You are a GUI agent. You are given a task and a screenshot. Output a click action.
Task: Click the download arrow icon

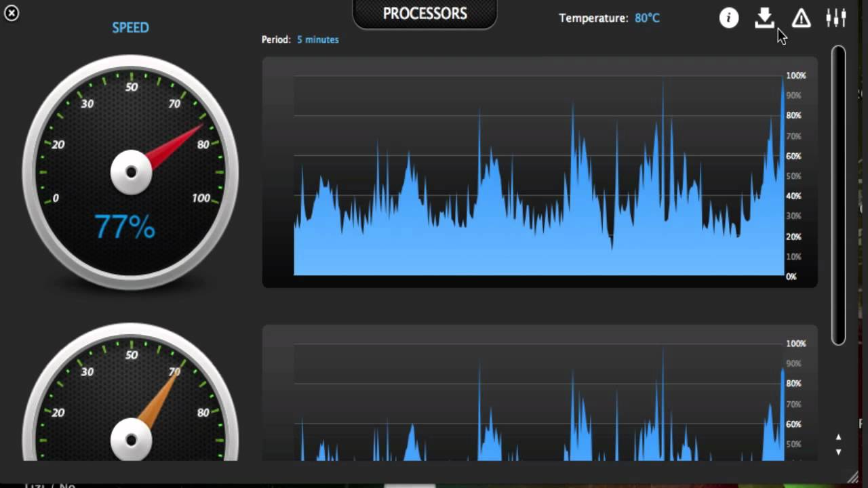(764, 18)
